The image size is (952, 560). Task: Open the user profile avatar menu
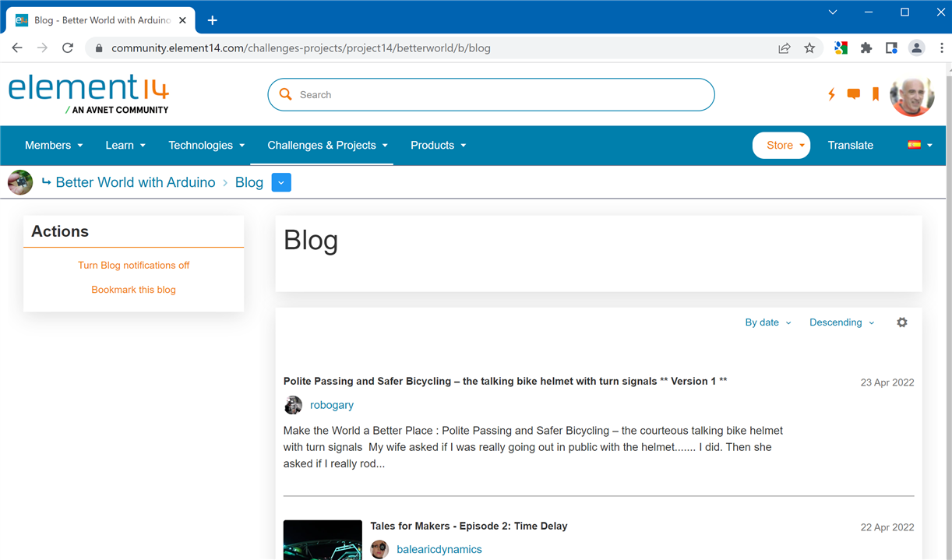912,97
